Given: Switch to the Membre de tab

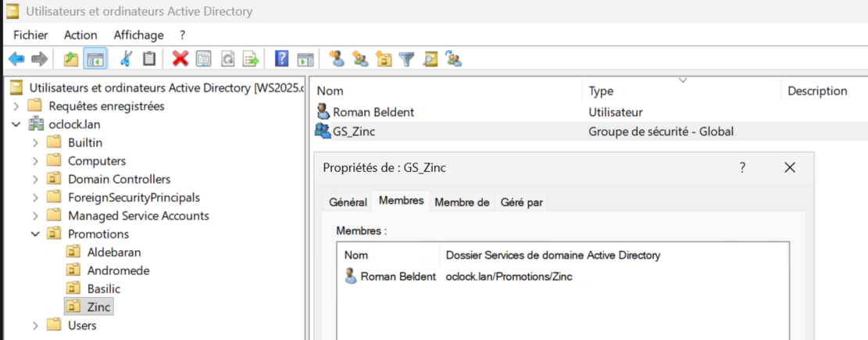Looking at the screenshot, I should [462, 202].
